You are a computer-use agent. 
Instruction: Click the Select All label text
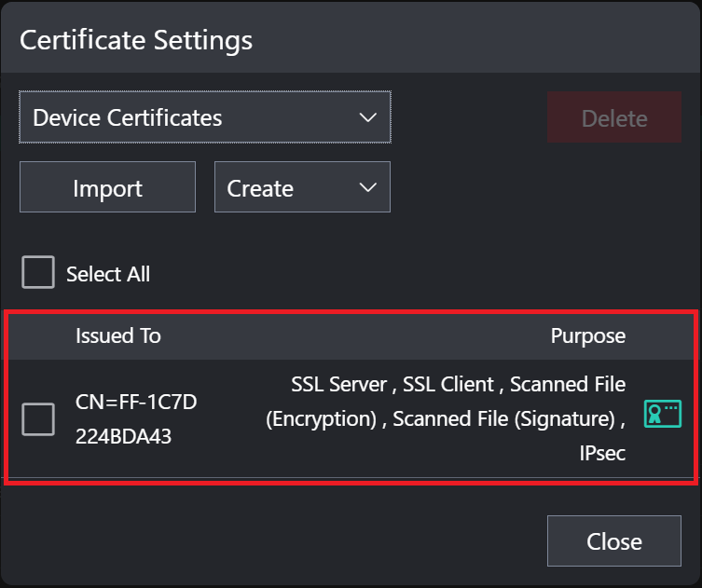[107, 274]
